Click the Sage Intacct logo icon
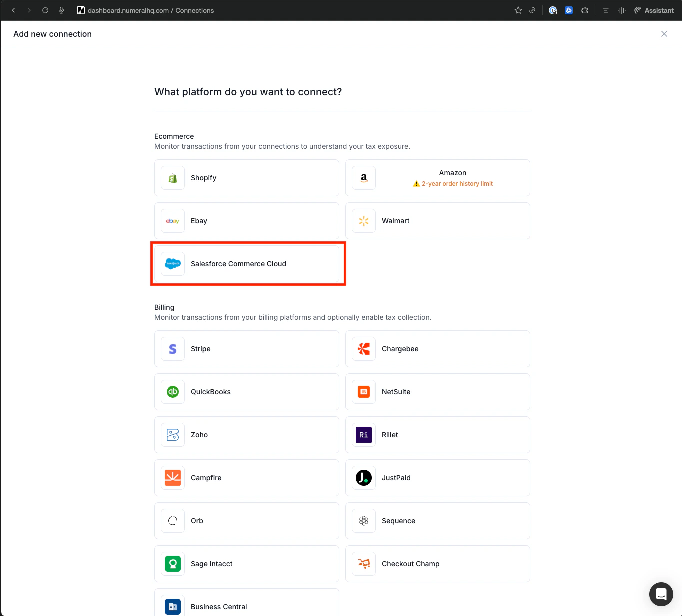This screenshot has width=682, height=616. [x=173, y=564]
